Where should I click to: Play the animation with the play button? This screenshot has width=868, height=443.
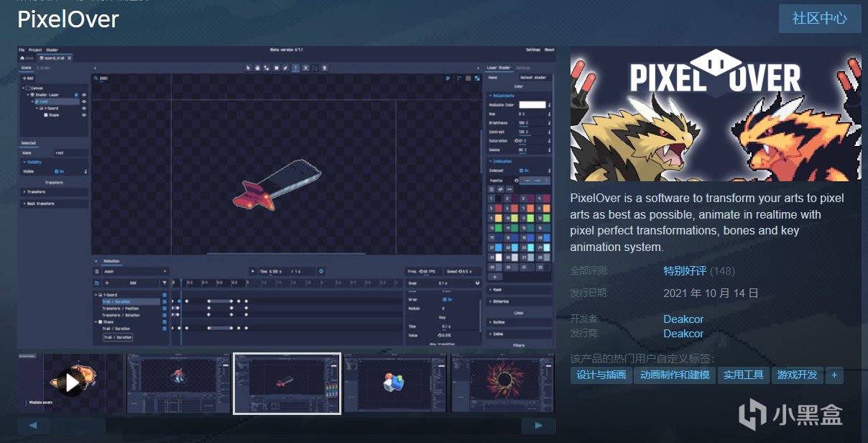253,271
